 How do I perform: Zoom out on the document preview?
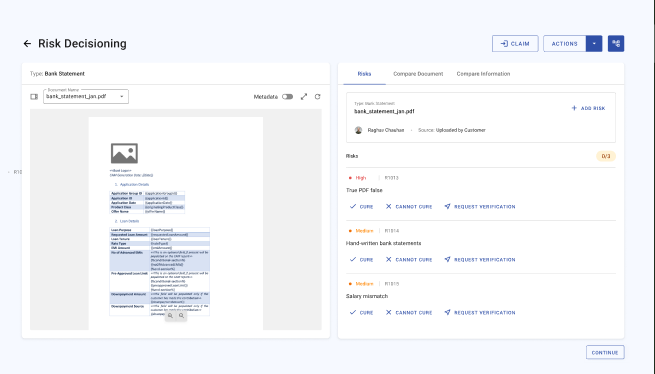pyautogui.click(x=181, y=315)
